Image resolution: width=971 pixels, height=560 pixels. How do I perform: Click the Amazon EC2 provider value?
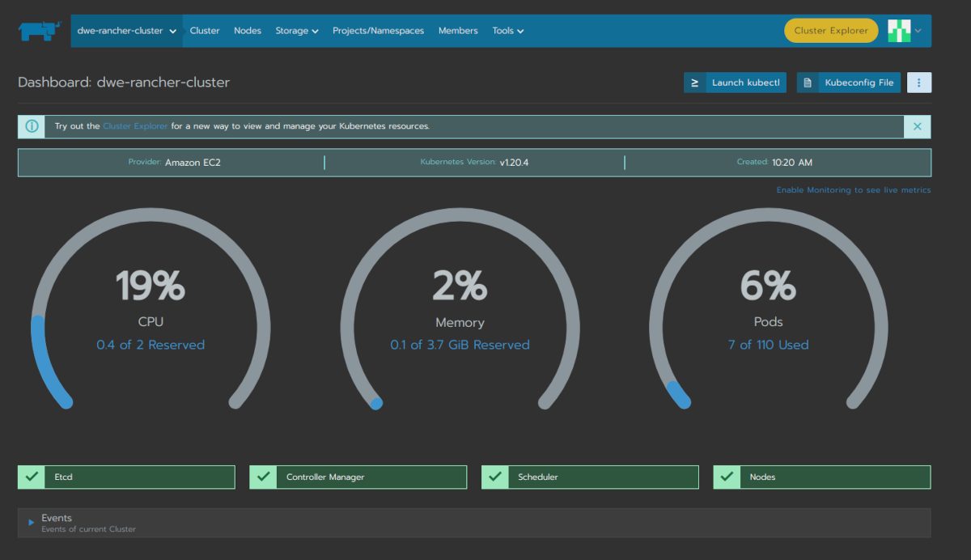[193, 163]
